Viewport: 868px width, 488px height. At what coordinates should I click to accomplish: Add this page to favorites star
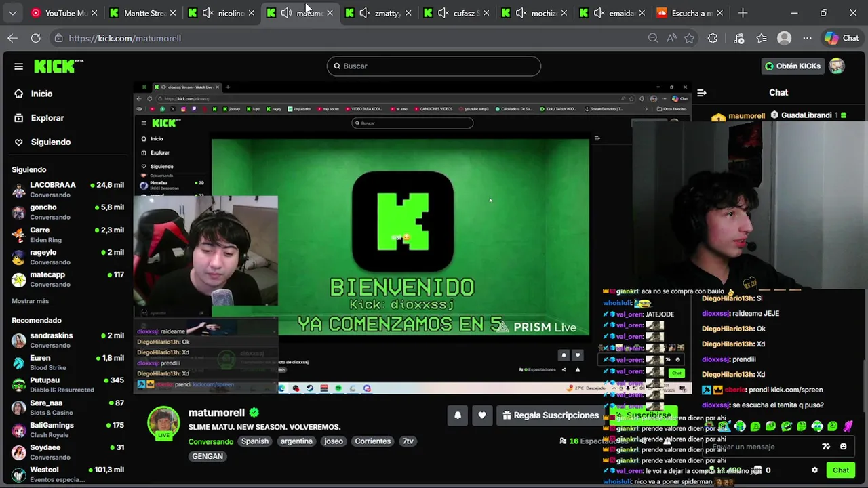[x=690, y=38]
